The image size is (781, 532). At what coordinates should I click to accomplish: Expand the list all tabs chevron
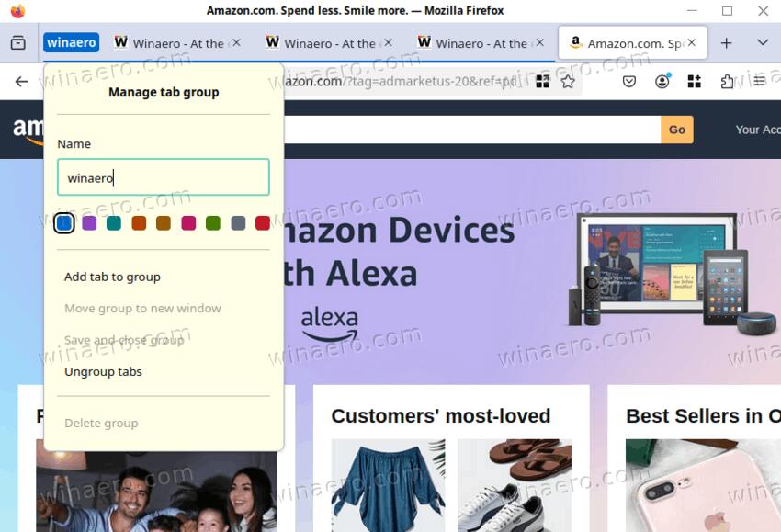pyautogui.click(x=763, y=43)
